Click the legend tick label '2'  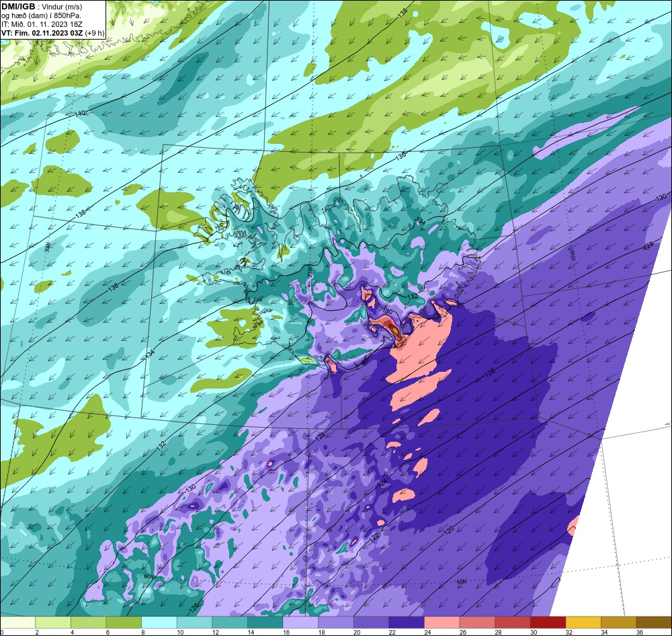pyautogui.click(x=37, y=632)
